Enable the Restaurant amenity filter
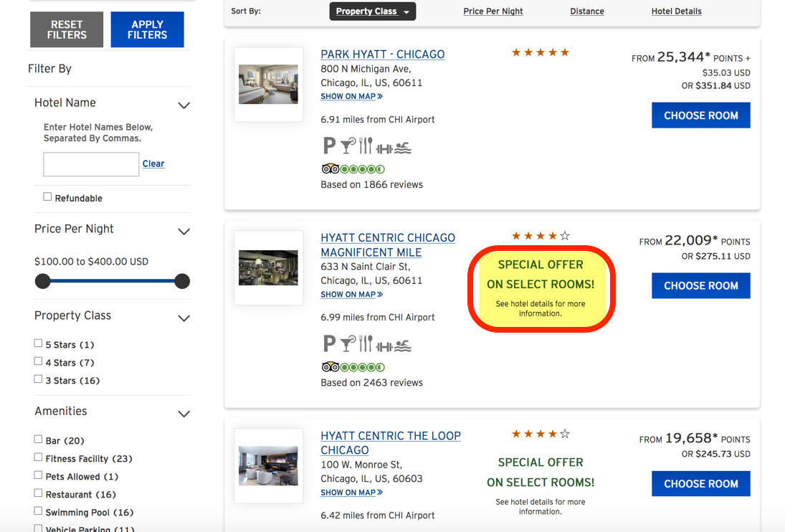This screenshot has height=532, width=785. coord(38,493)
